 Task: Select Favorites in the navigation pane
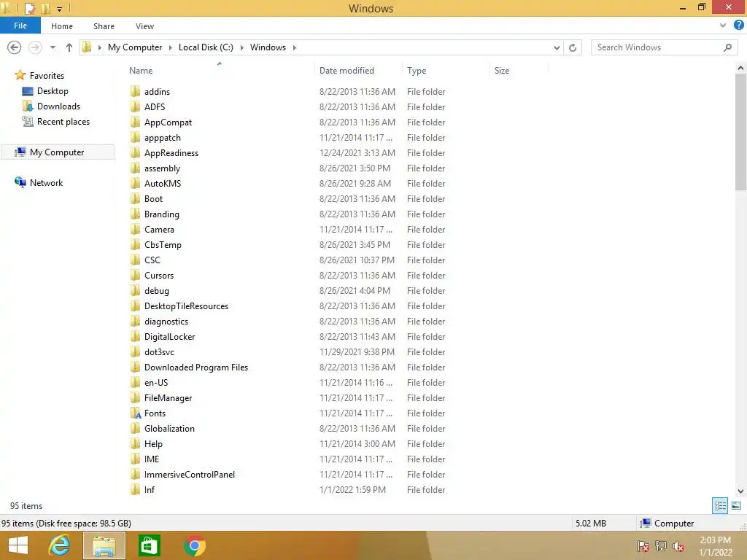coord(47,75)
